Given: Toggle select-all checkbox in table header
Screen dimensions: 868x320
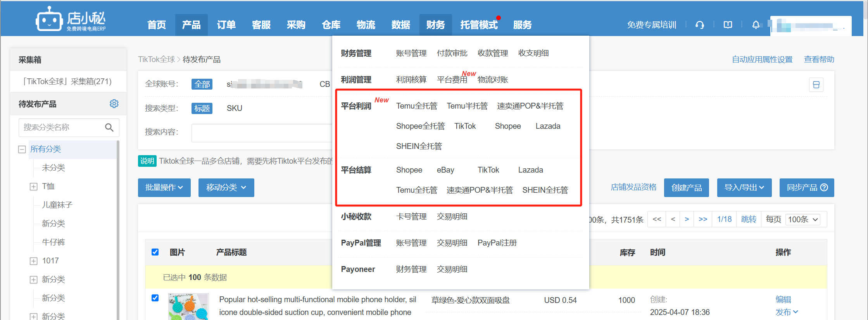Looking at the screenshot, I should (155, 252).
